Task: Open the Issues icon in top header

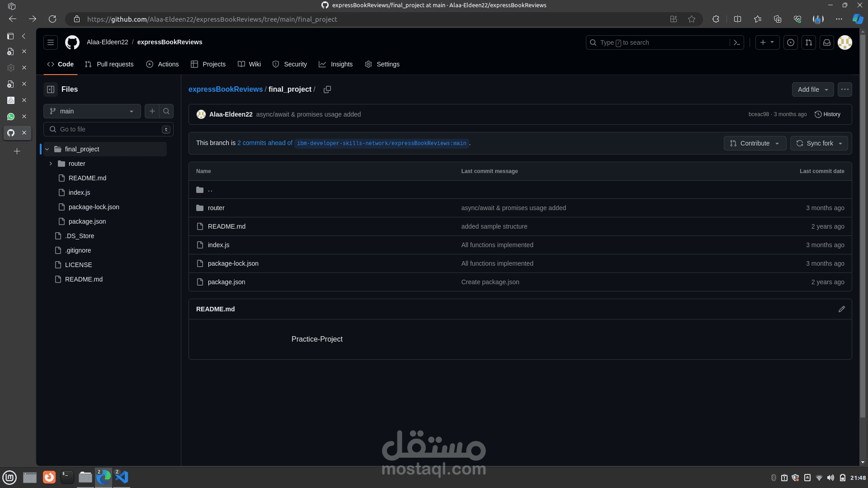Action: tap(791, 42)
